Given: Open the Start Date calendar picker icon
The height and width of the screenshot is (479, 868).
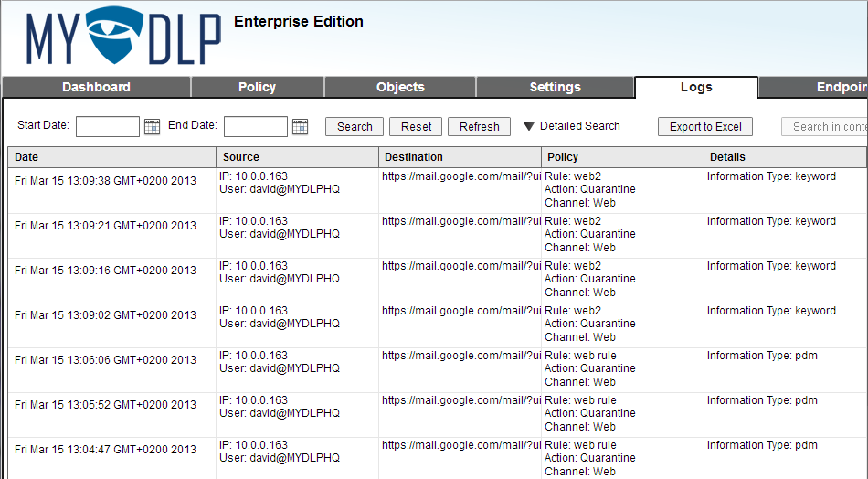Looking at the screenshot, I should (x=152, y=127).
